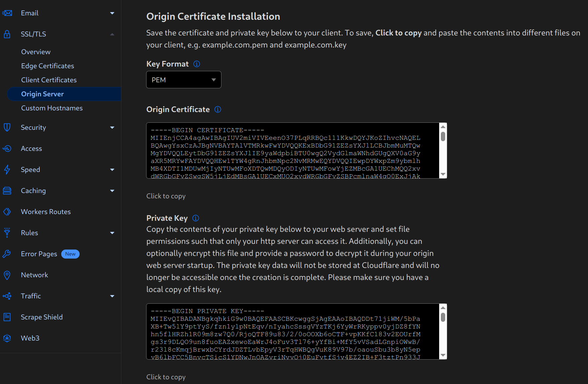Viewport: 588px width, 384px height.
Task: Expand the Traffic menu chevron
Action: (112, 296)
